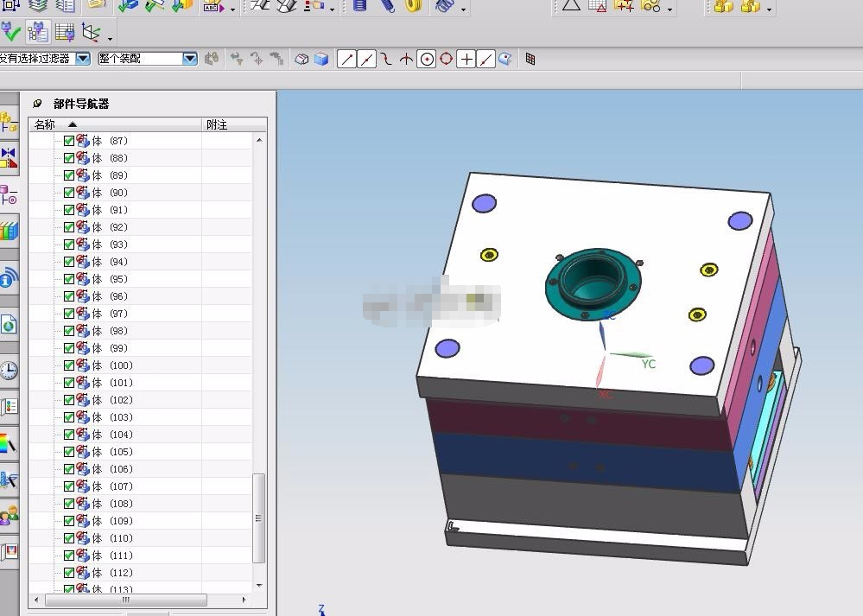Click the Constraint Navigator sidebar icon
The height and width of the screenshot is (616, 863).
[x=9, y=158]
